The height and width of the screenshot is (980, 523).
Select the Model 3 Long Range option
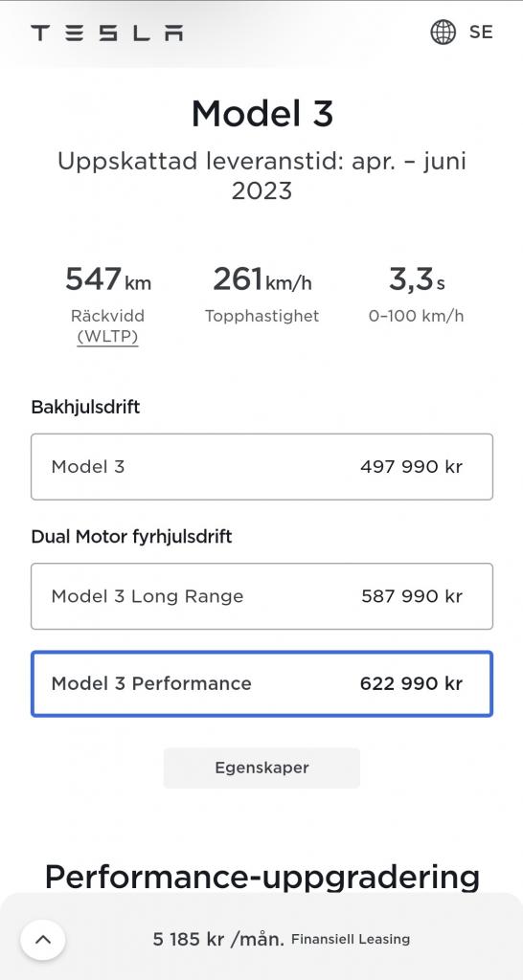[261, 596]
